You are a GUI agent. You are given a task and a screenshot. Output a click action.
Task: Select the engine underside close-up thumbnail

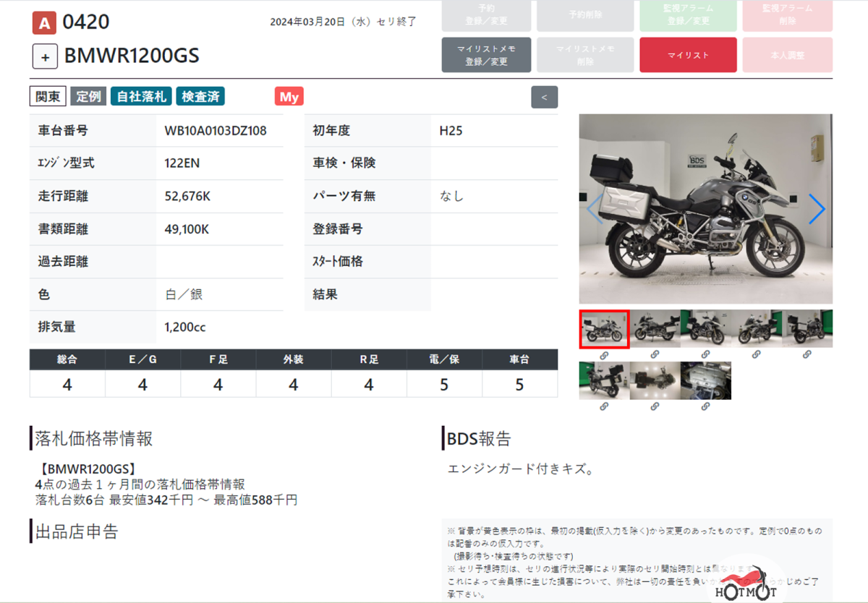(705, 380)
